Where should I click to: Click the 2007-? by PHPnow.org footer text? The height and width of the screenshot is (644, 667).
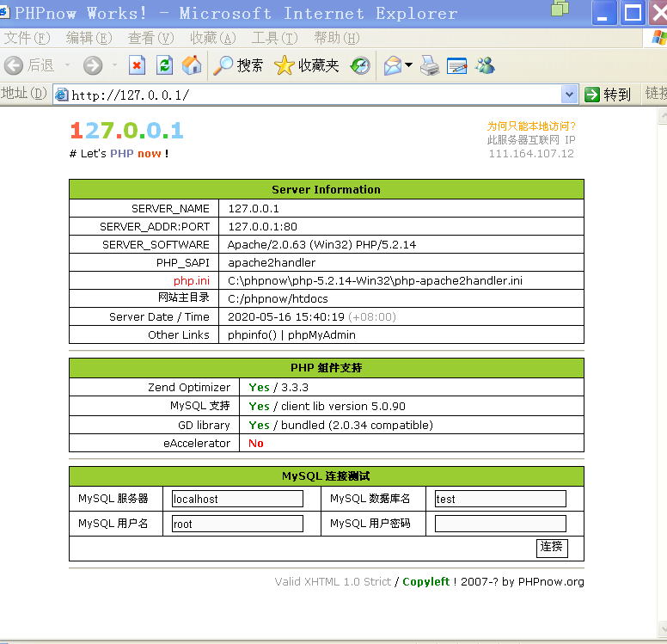(522, 581)
